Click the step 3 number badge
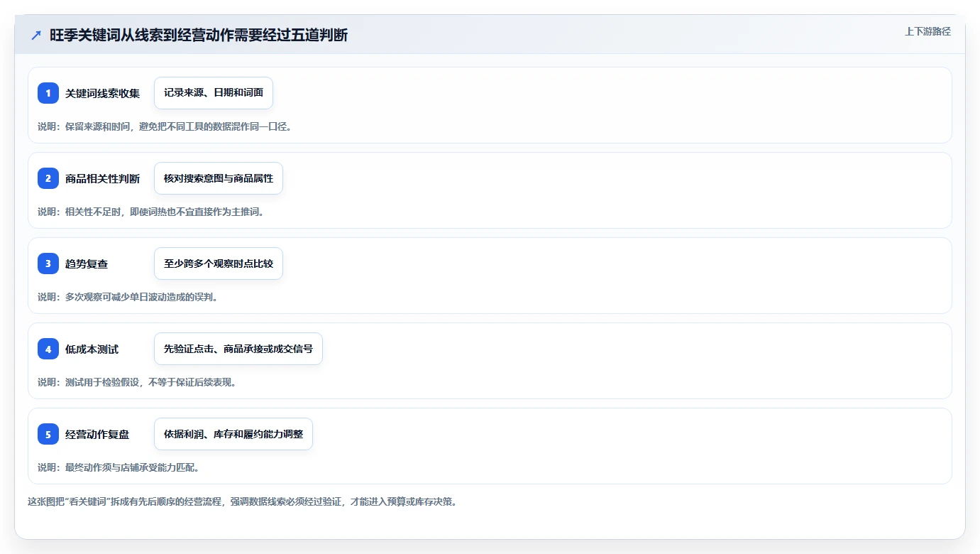 48,264
